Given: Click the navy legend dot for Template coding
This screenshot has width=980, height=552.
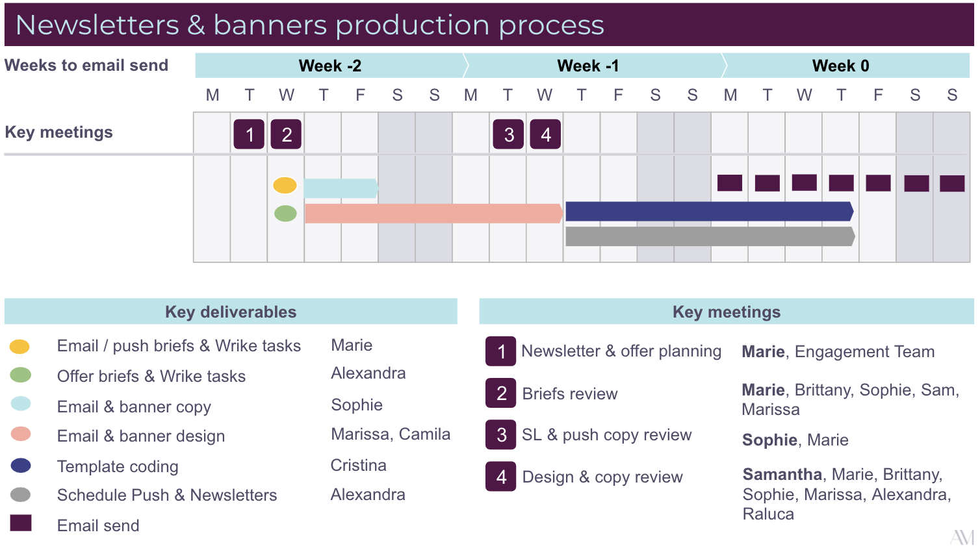Looking at the screenshot, I should pyautogui.click(x=21, y=466).
